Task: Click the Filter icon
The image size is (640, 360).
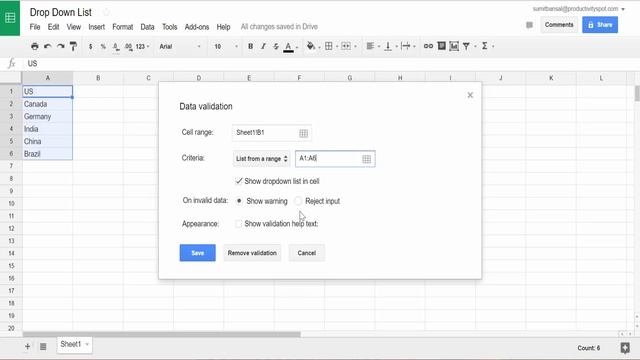Action: tap(466, 46)
